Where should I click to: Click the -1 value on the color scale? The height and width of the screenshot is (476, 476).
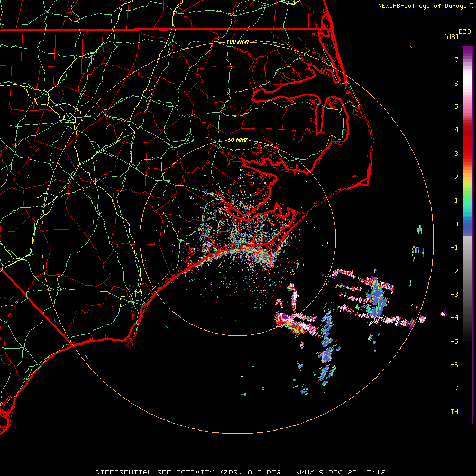[454, 248]
